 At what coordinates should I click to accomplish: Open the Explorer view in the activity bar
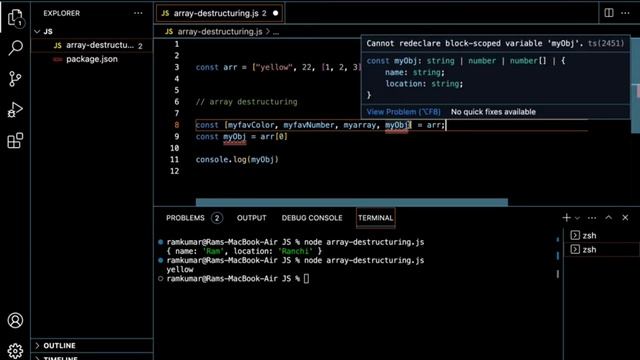(x=15, y=18)
